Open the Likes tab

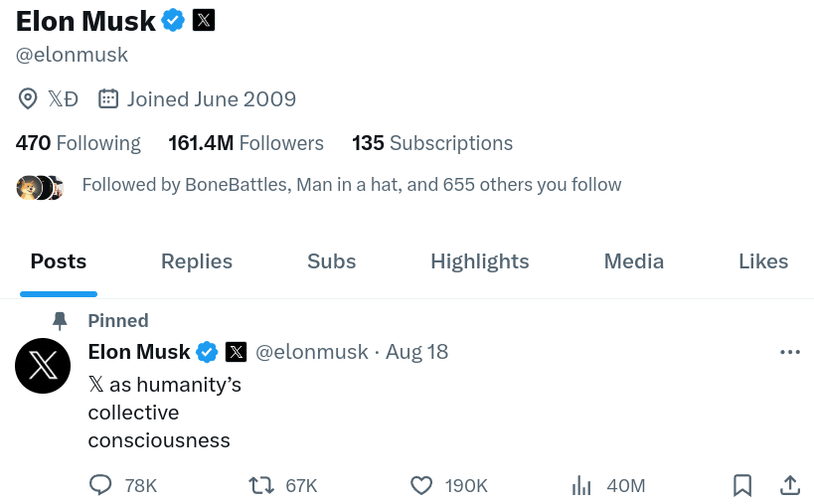coord(763,261)
